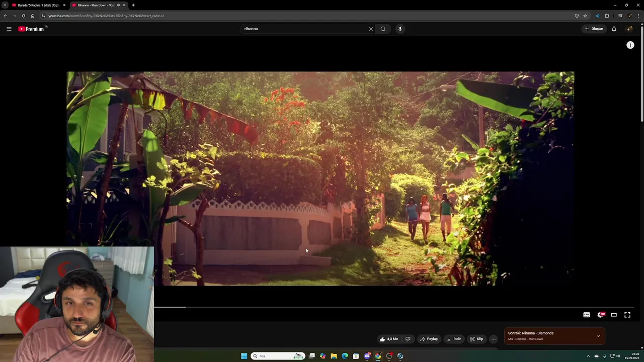Open Chrome from the taskbar
Viewport: 644px width, 362px height.
(378, 356)
